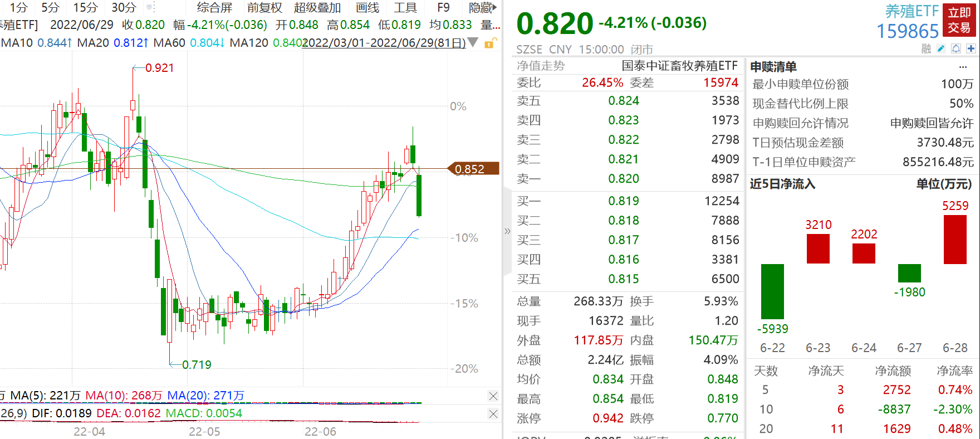Switch to the 15分 period tab
Viewport: 980px width, 439px height.
click(x=85, y=7)
